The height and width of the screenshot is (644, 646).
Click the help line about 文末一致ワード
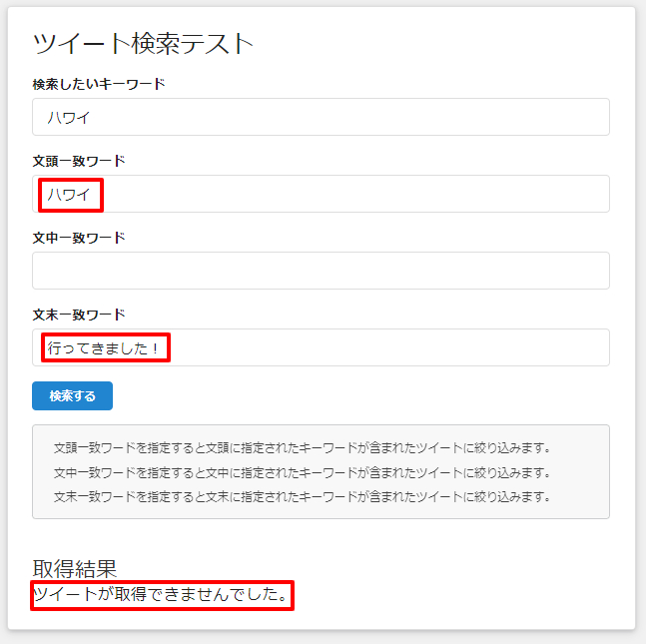tap(302, 495)
